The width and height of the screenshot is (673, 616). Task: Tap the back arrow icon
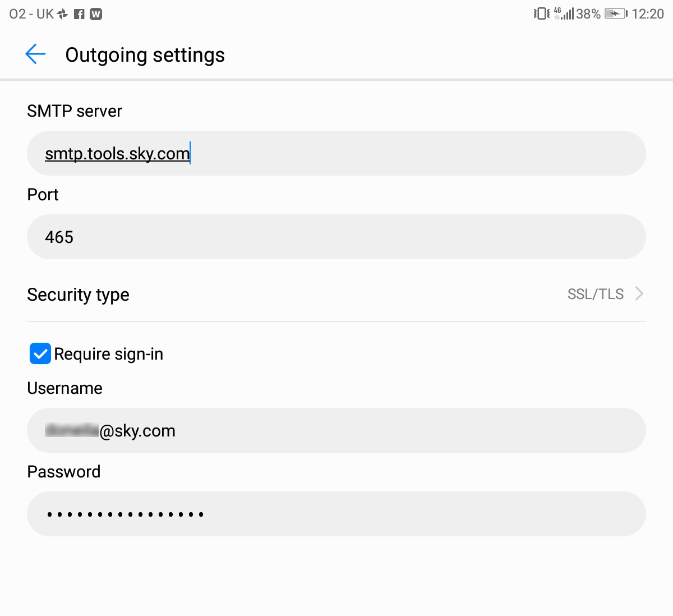[x=35, y=54]
